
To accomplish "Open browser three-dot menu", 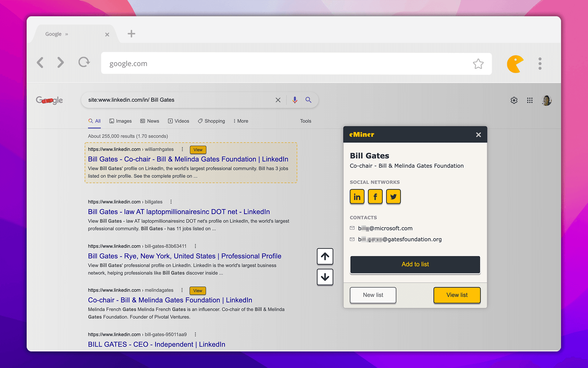I will coord(540,64).
